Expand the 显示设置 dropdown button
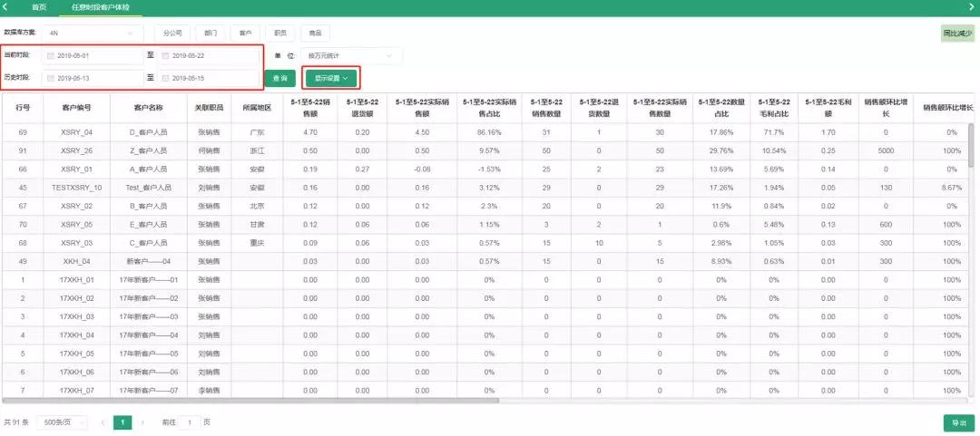Screen dimensions: 980x436 point(331,79)
